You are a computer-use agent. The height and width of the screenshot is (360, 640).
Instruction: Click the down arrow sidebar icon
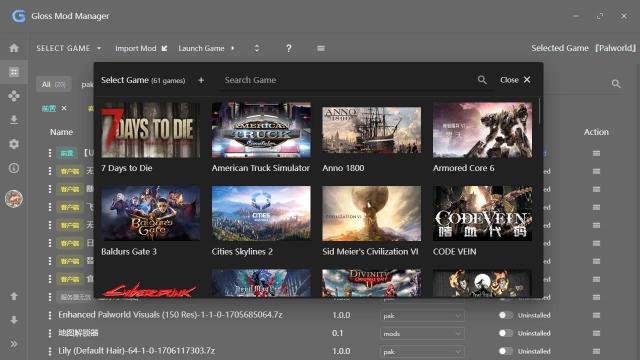14,320
